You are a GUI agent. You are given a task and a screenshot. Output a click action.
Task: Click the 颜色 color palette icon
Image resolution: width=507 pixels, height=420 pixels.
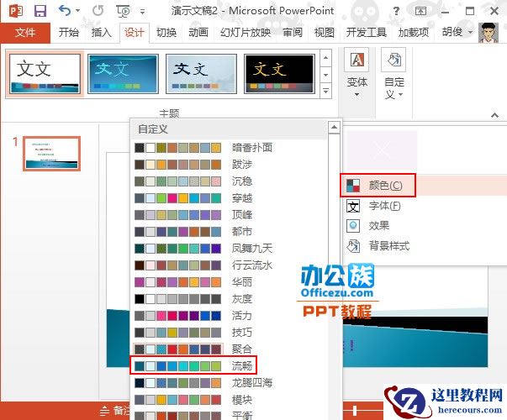[x=353, y=186]
